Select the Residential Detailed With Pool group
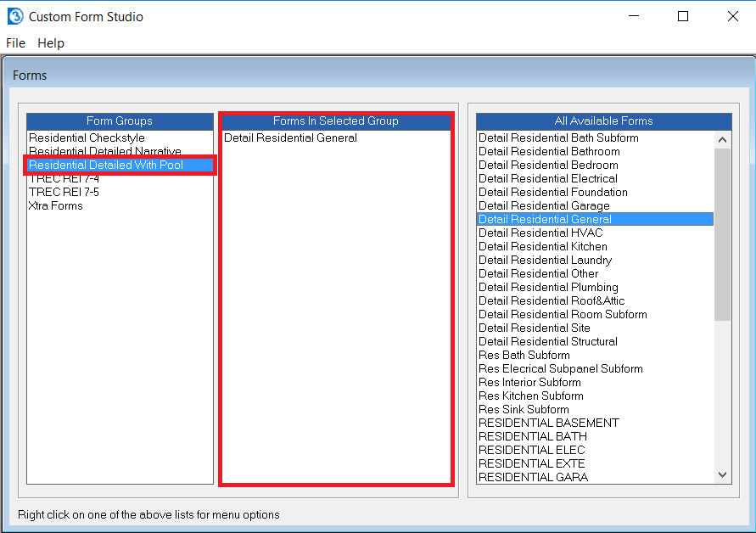 tap(120, 165)
